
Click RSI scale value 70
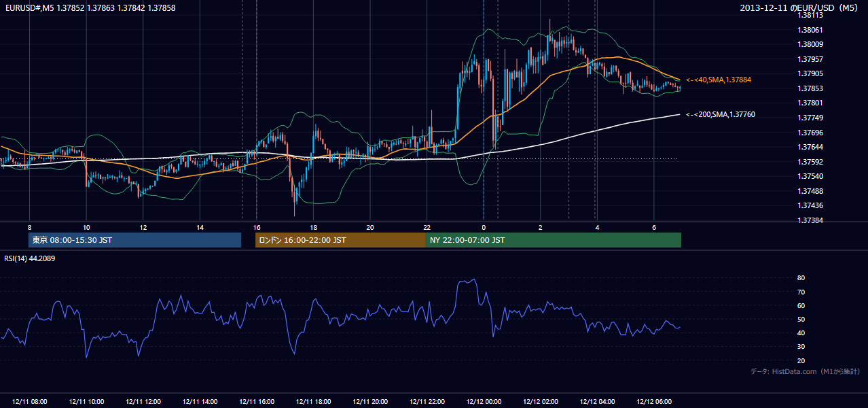(801, 292)
